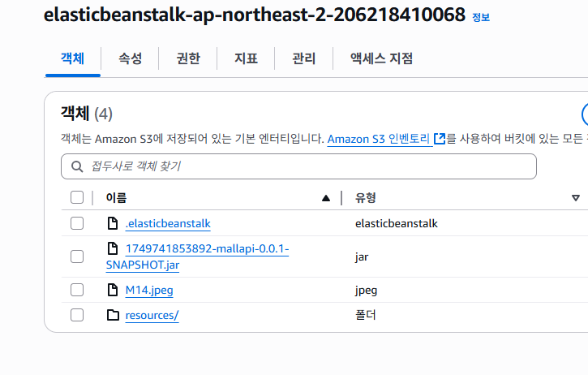Open the Amazon S3 인벤토리 link
Viewport: 588px width, 375px height.
[380, 139]
